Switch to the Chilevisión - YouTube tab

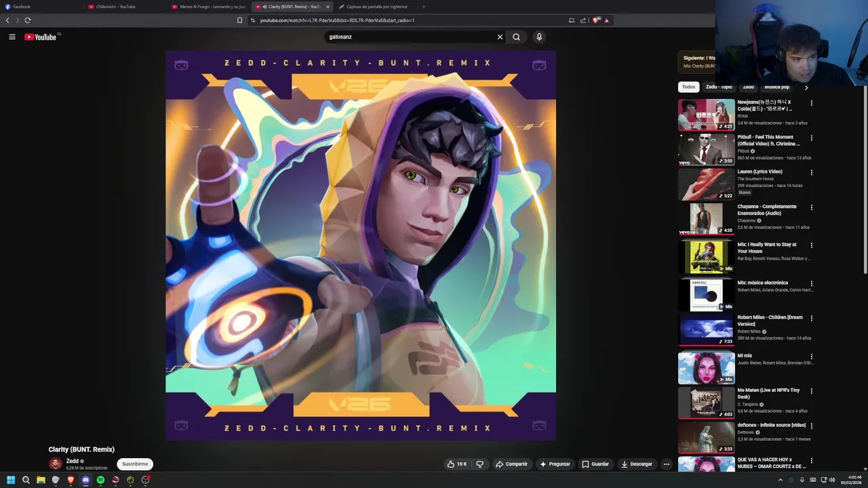point(125,7)
